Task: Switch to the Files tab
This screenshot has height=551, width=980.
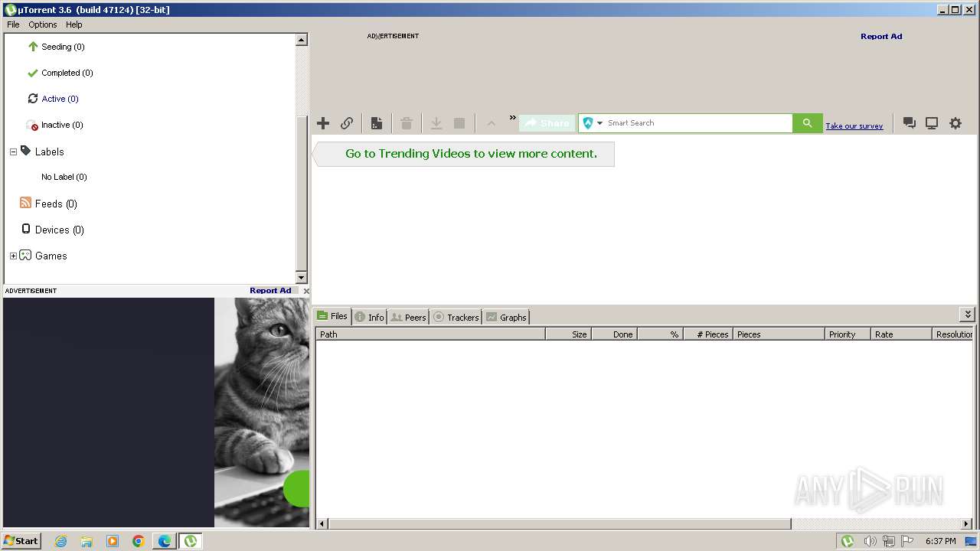Action: pyautogui.click(x=332, y=316)
